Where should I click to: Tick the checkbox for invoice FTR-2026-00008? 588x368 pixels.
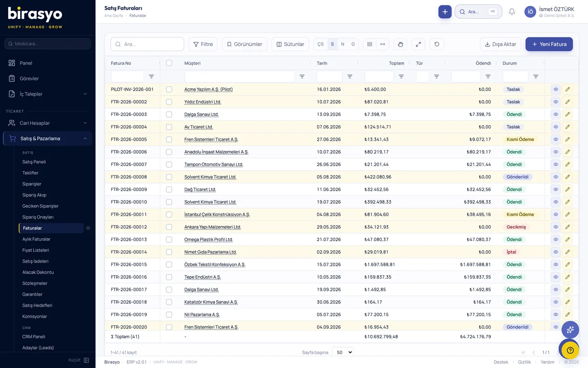click(169, 177)
